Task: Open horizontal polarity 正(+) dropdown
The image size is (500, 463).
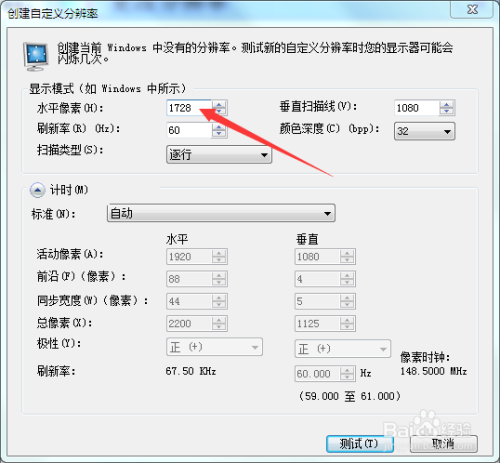Action: pyautogui.click(x=214, y=347)
